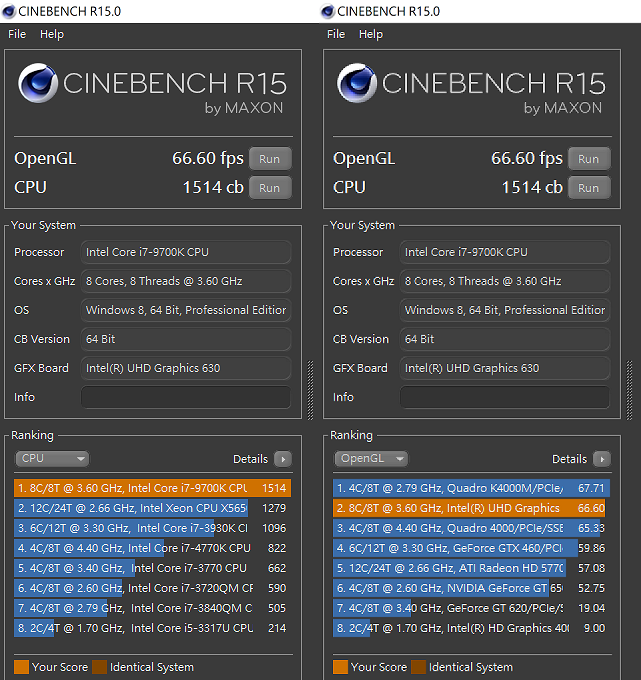The height and width of the screenshot is (680, 641).
Task: Open the Help menu in the OpenGL-ranking window
Action: click(370, 34)
